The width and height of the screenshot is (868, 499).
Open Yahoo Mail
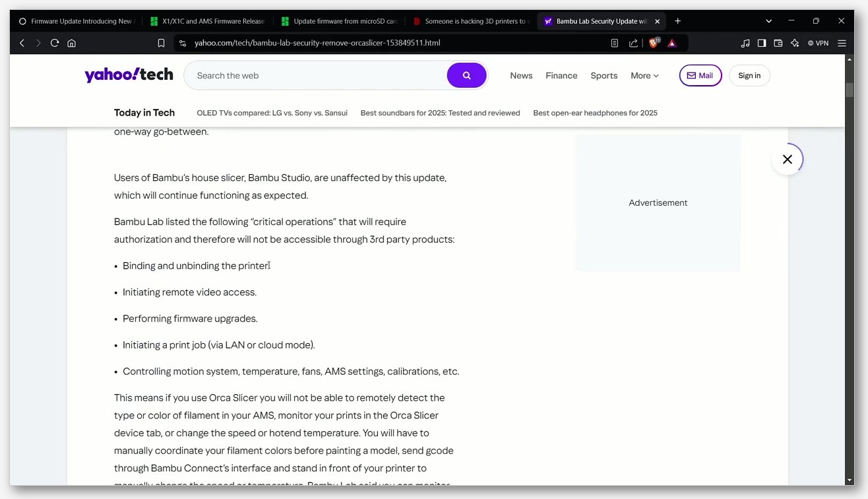(x=700, y=76)
